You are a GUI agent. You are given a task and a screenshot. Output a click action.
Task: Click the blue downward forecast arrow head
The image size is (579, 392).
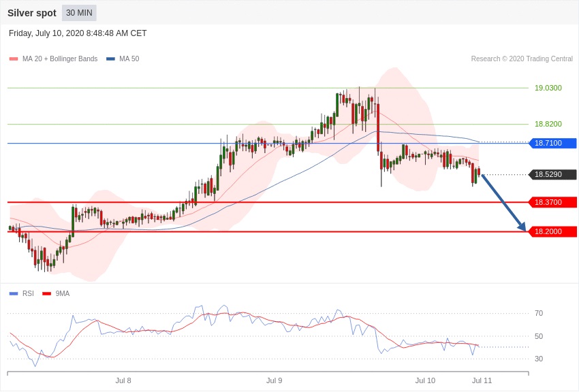[x=522, y=227]
